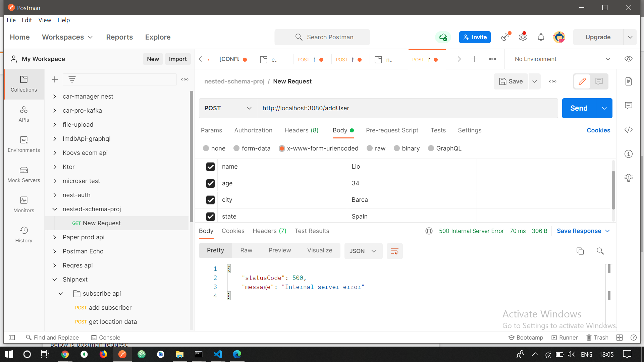Collapse the nested-schema-proj collection

[x=55, y=209]
